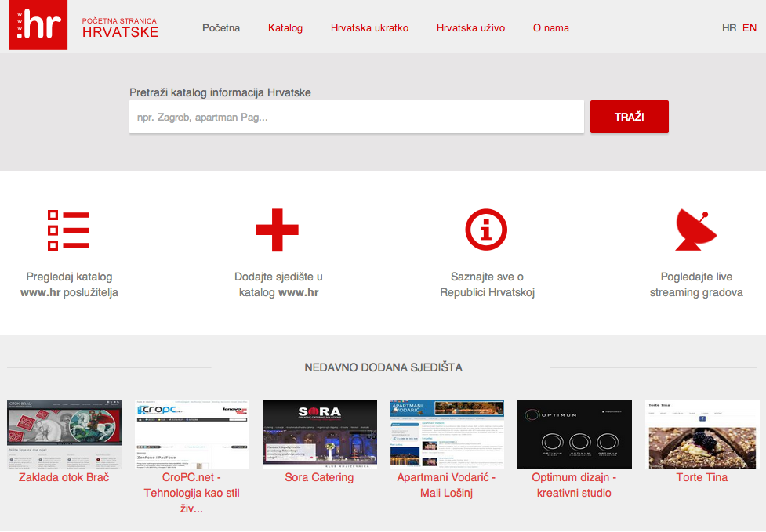
Task: Click the red TRAŽI search button
Action: click(x=630, y=117)
